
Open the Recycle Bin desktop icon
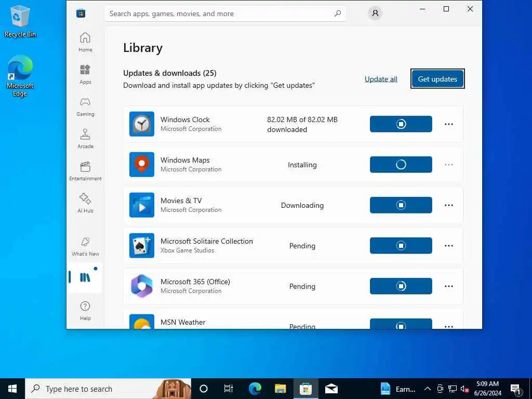click(x=20, y=21)
